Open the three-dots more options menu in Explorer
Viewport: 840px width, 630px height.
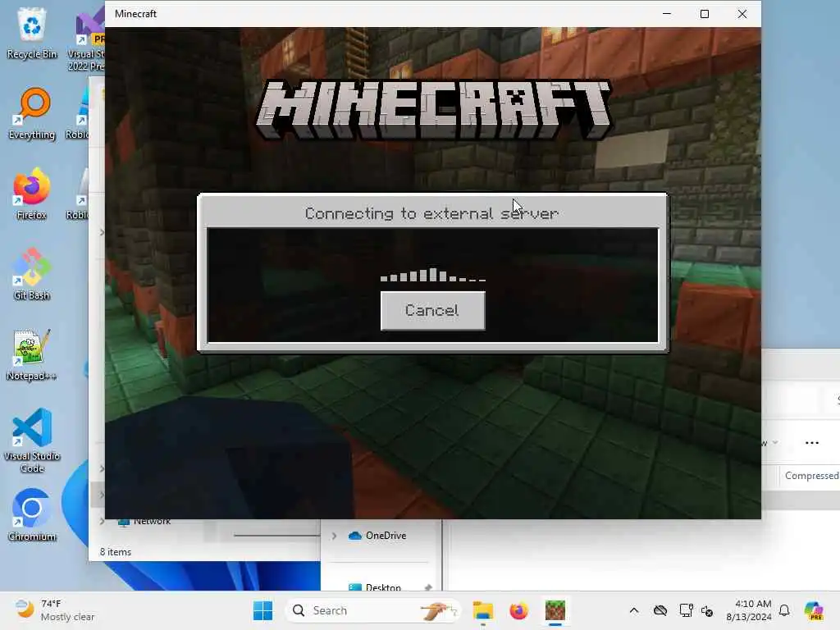coord(811,443)
